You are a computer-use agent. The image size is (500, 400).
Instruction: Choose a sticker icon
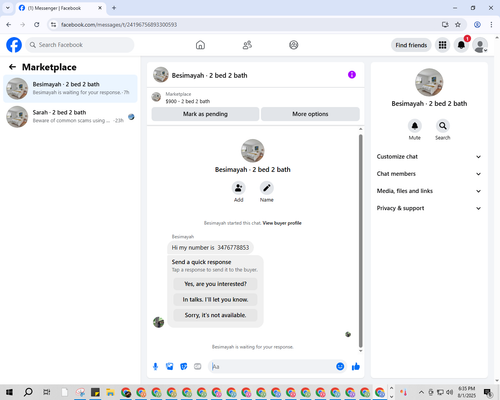[x=184, y=367]
